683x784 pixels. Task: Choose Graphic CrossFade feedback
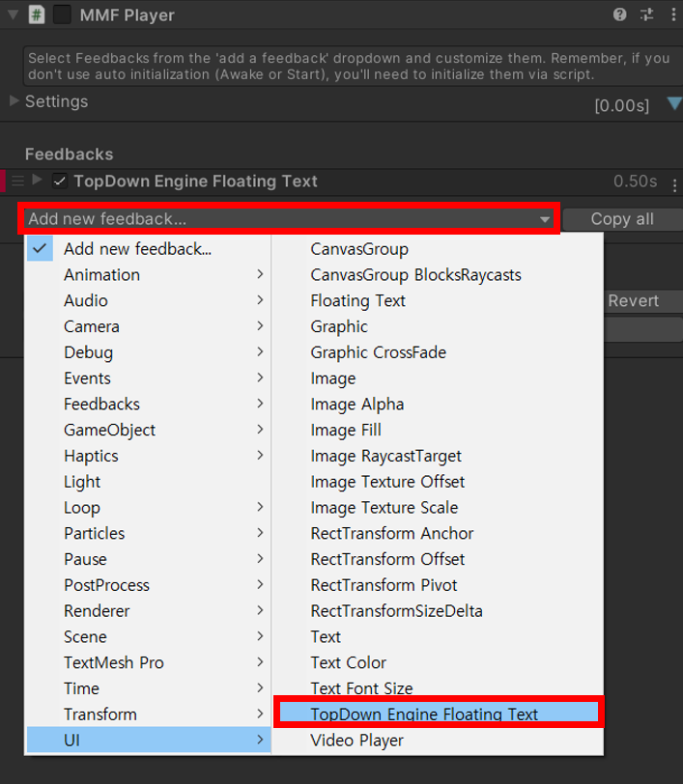(438, 352)
